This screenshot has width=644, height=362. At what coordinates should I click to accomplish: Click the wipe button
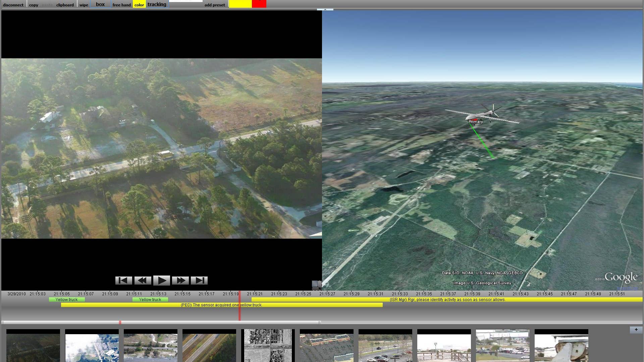84,5
